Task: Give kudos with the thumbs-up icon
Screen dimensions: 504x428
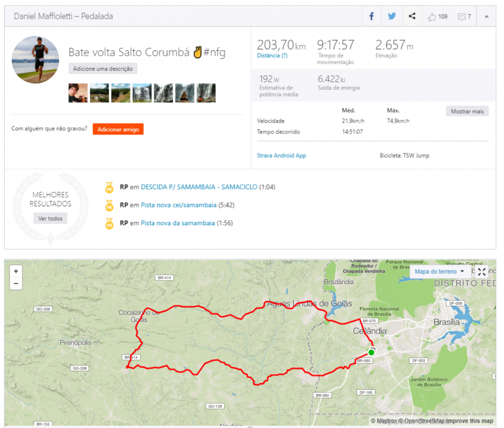Action: pos(432,17)
